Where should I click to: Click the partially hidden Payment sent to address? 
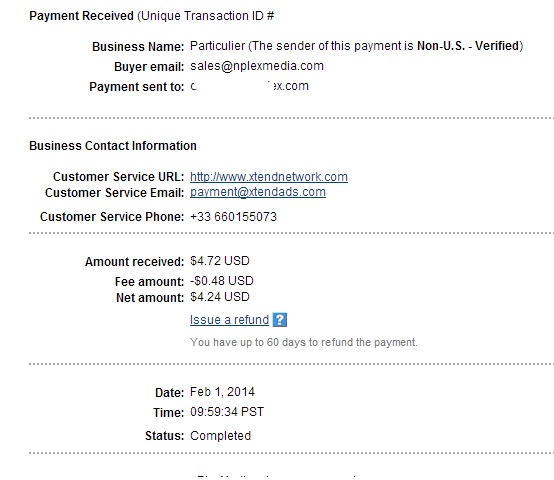click(x=249, y=86)
